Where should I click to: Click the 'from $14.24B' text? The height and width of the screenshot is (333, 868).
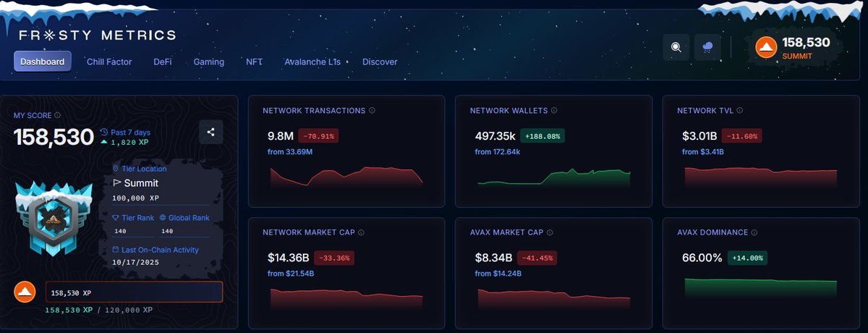(x=498, y=274)
